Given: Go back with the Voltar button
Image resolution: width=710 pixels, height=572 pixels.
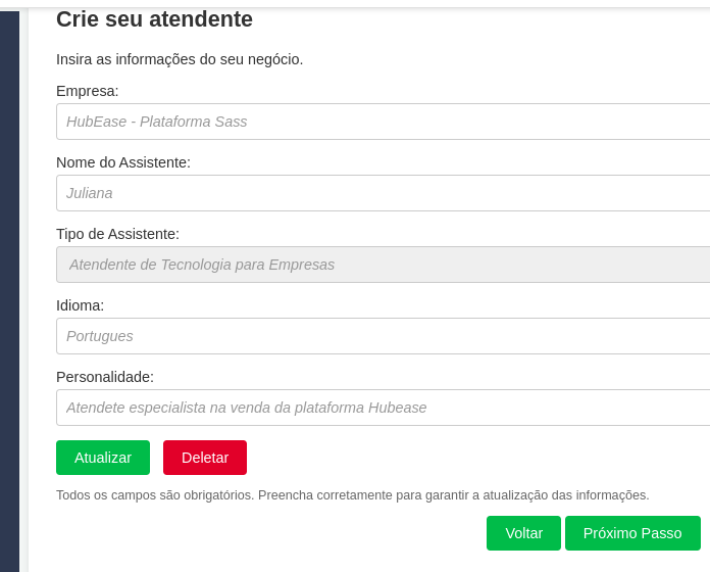Looking at the screenshot, I should tap(524, 533).
